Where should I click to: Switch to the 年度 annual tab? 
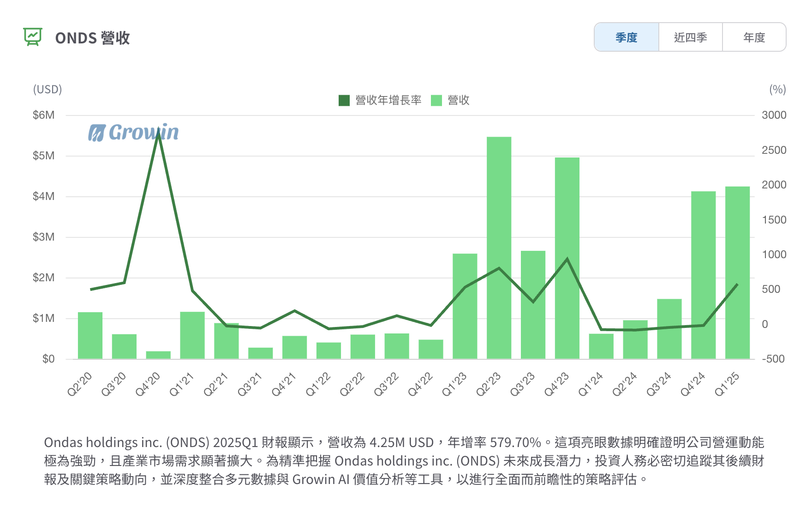click(x=754, y=37)
